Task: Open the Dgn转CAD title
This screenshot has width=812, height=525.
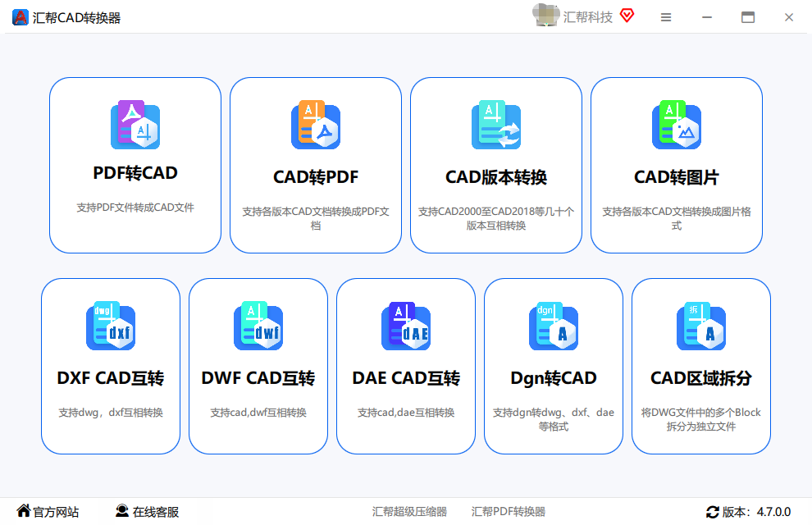Action: tap(554, 378)
